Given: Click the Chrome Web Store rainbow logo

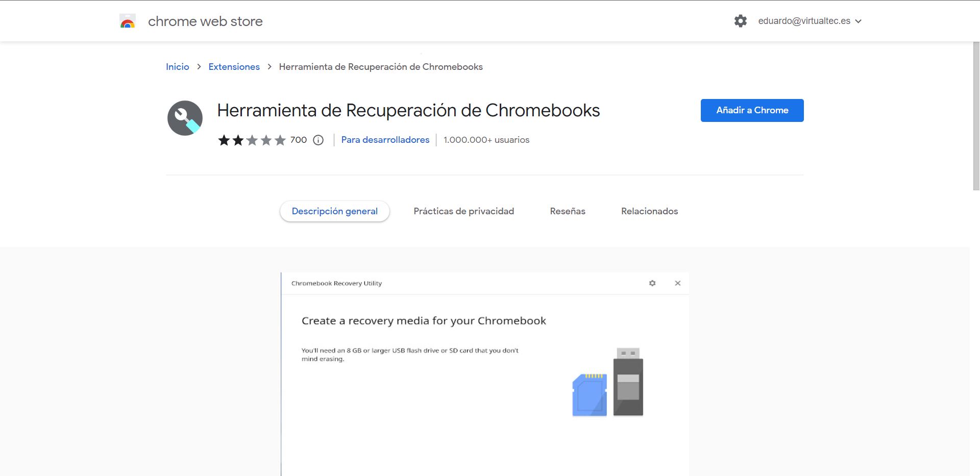Looking at the screenshot, I should (x=128, y=21).
